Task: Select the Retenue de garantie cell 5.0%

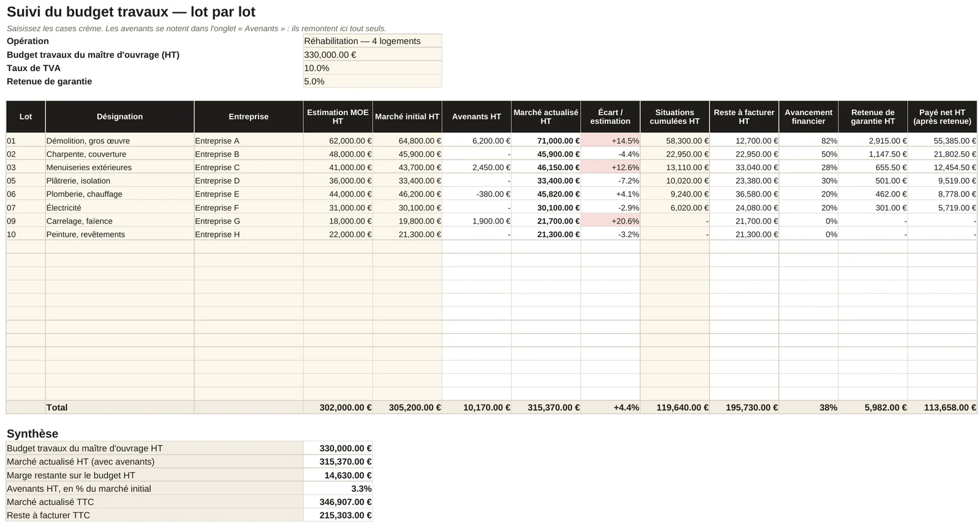Action: [372, 81]
